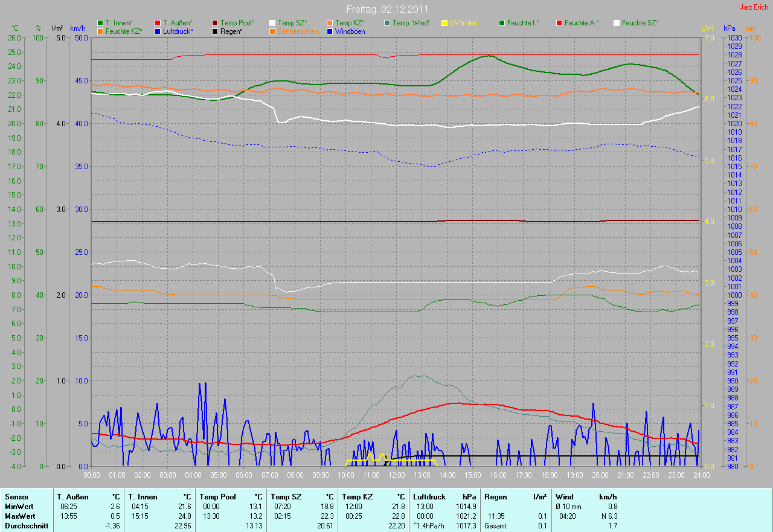This screenshot has width=773, height=532.
Task: Select the black Regen legend marker
Action: coord(215,31)
